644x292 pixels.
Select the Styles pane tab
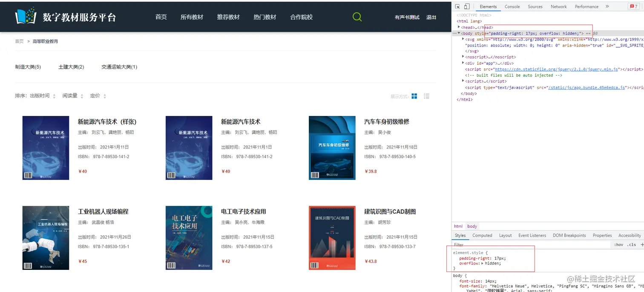[460, 235]
